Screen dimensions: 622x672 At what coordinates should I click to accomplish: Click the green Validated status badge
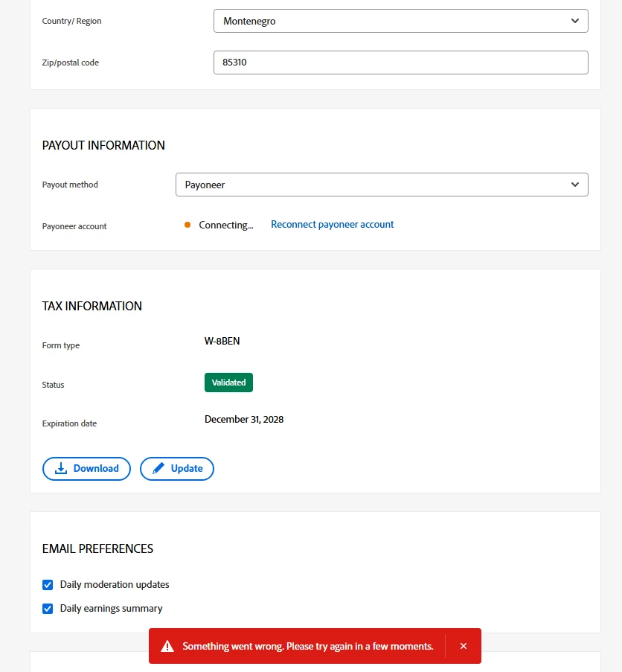228,383
